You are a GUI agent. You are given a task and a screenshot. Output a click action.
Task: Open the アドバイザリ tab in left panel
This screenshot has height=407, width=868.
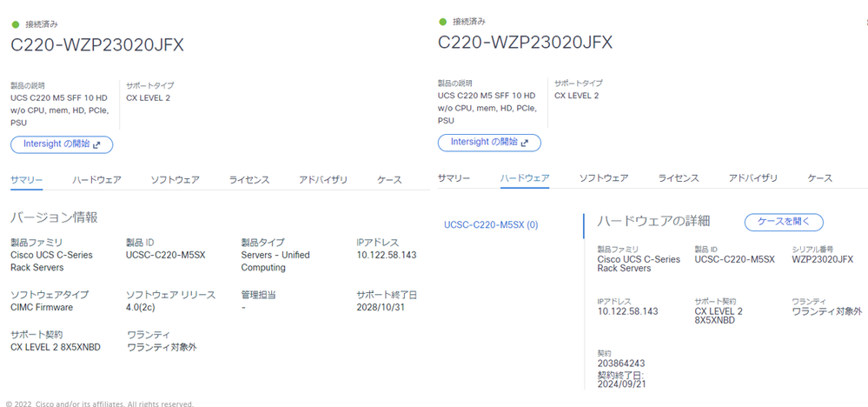323,180
